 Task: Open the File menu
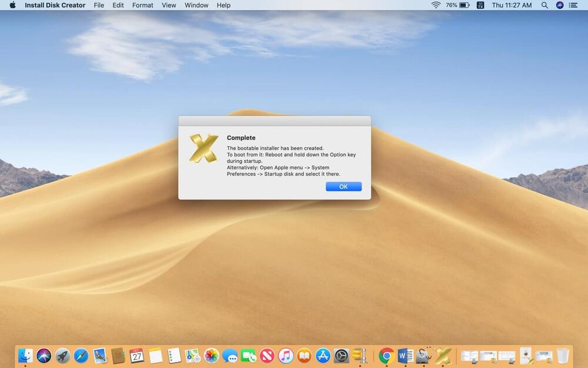tap(99, 5)
